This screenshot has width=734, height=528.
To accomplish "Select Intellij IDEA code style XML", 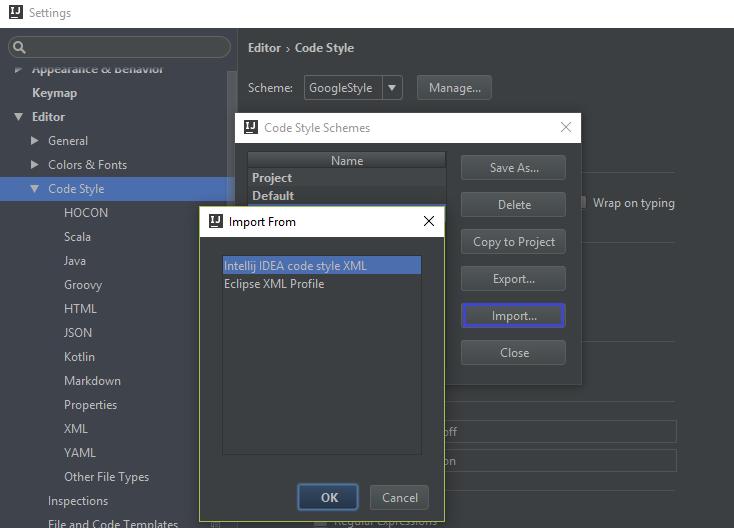I will point(295,266).
